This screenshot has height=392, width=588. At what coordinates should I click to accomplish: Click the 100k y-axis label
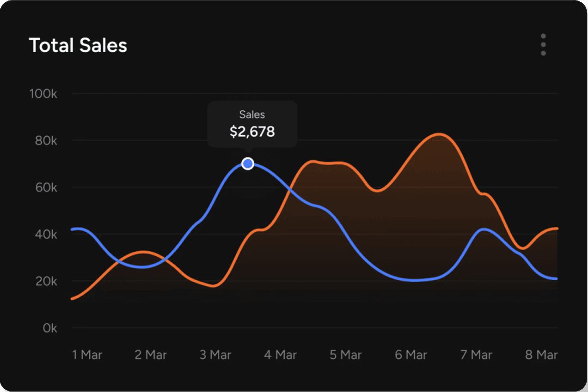[43, 94]
